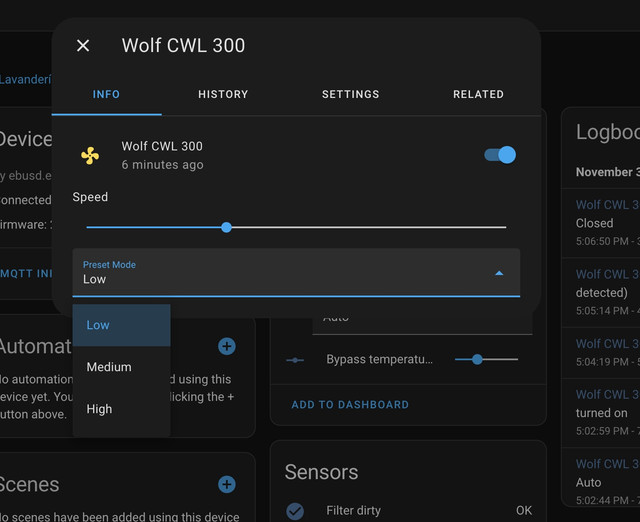Select the Info tab
The image size is (640, 522).
[106, 94]
